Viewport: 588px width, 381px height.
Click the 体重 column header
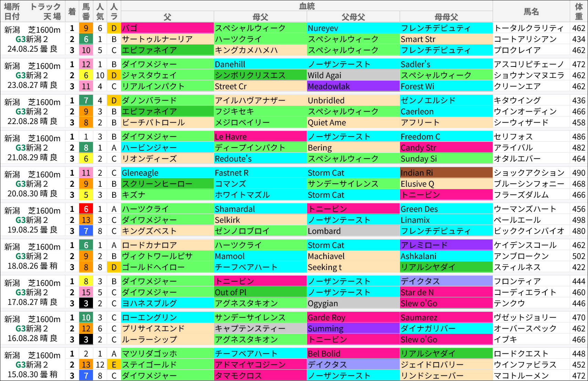click(x=579, y=11)
